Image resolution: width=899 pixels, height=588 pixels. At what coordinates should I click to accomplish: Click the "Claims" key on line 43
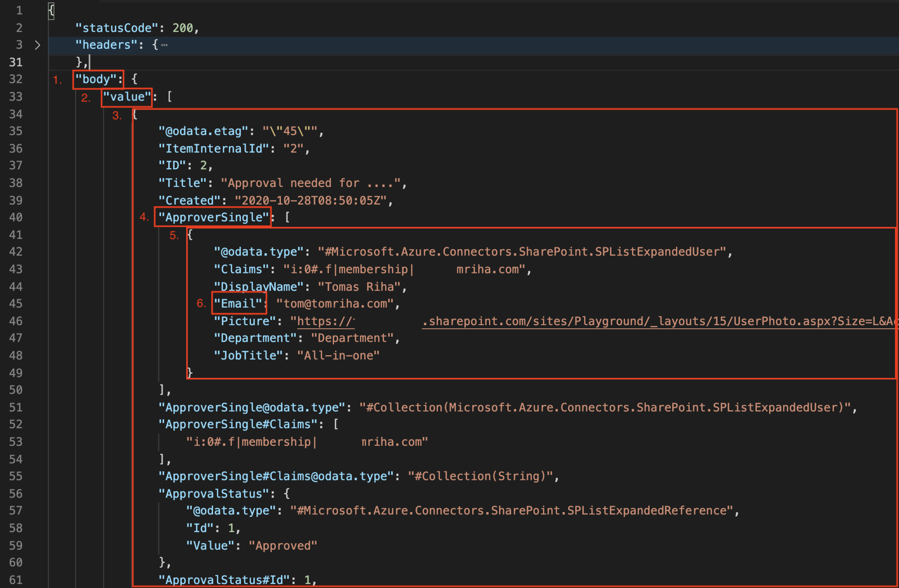pyautogui.click(x=241, y=269)
